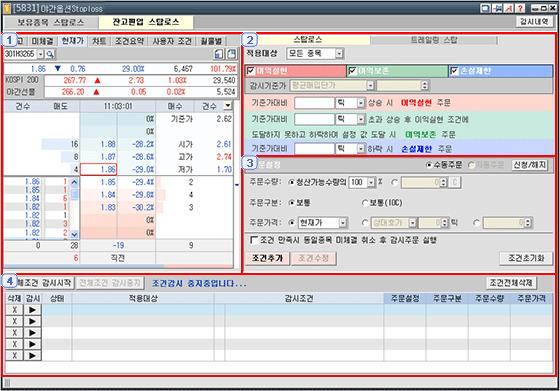Image resolution: width=560 pixels, height=391 pixels.
Task: Open the 301K3265 symbol code dropdown
Action: (41, 54)
